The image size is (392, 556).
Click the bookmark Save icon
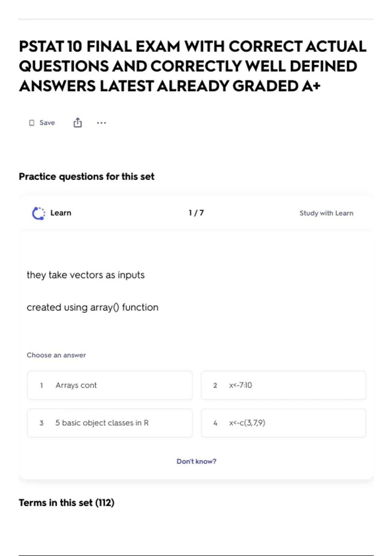coord(32,123)
